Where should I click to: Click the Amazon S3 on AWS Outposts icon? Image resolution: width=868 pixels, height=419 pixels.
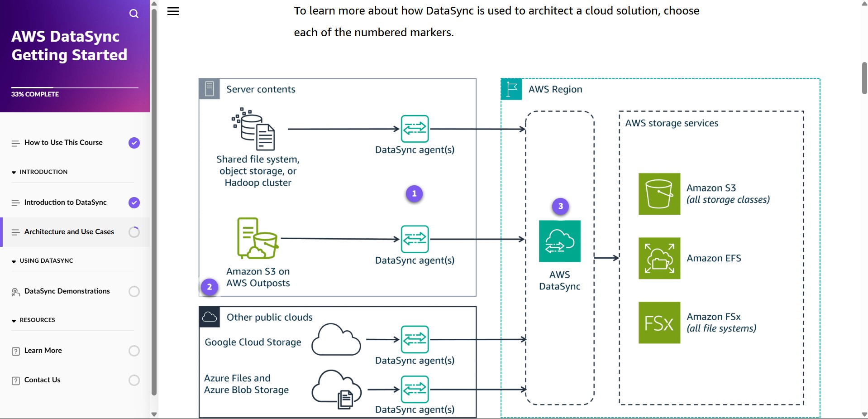coord(258,238)
